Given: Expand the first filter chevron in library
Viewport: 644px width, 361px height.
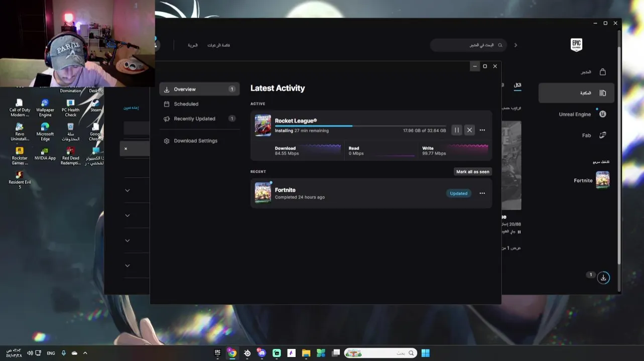Looking at the screenshot, I should pyautogui.click(x=127, y=191).
